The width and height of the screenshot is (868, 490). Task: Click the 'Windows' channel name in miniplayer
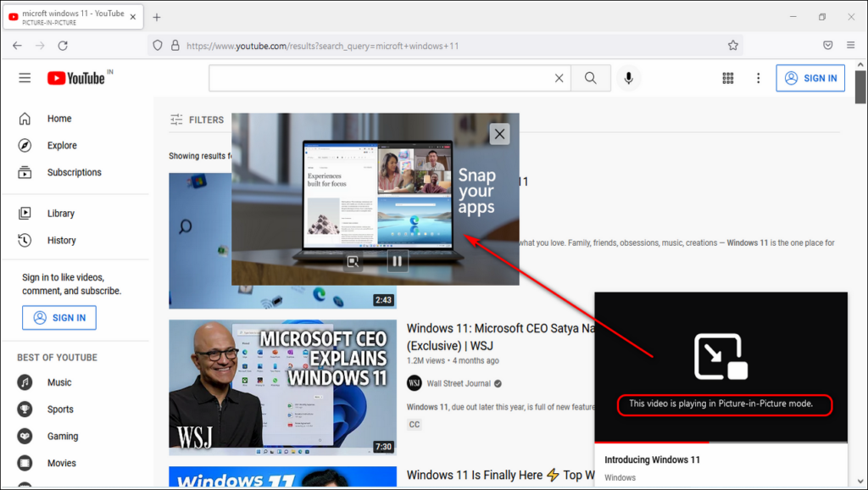pos(620,478)
